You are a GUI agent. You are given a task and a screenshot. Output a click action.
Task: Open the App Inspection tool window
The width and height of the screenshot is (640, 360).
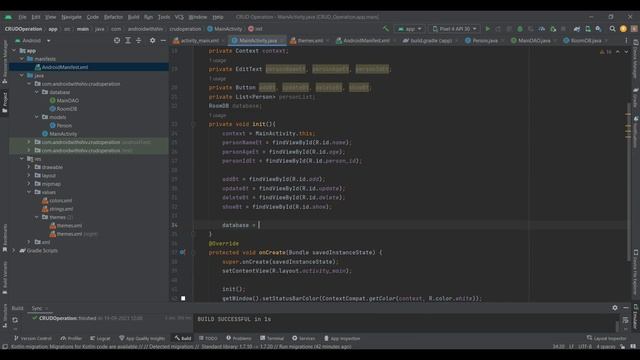click(342, 338)
